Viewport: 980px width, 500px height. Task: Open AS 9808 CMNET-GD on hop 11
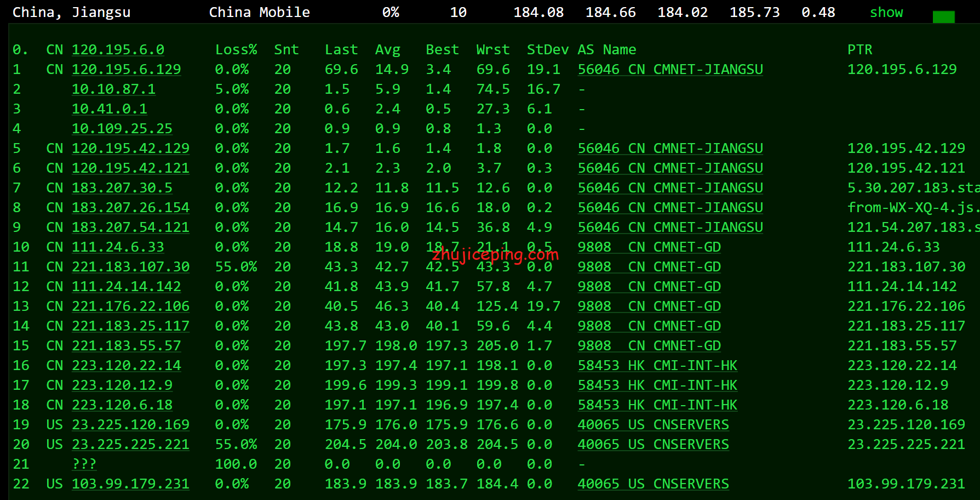(649, 266)
